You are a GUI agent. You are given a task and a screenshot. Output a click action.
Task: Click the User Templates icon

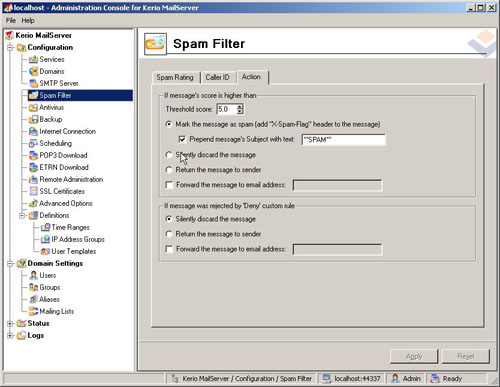(x=45, y=251)
